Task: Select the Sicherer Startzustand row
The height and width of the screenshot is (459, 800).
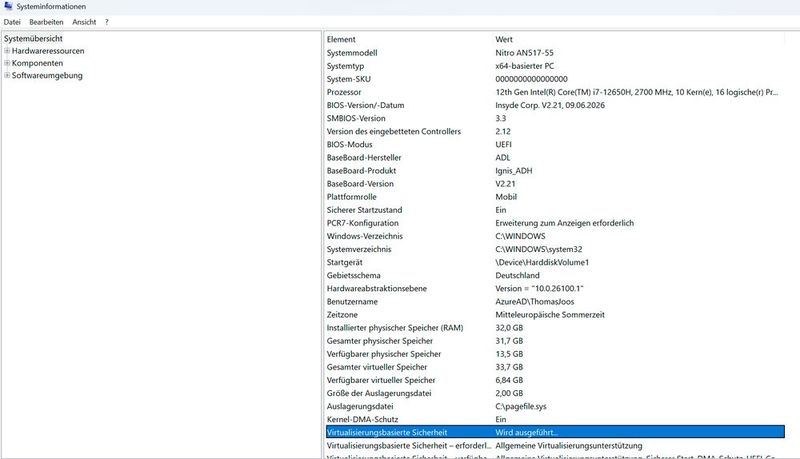Action: pos(555,210)
